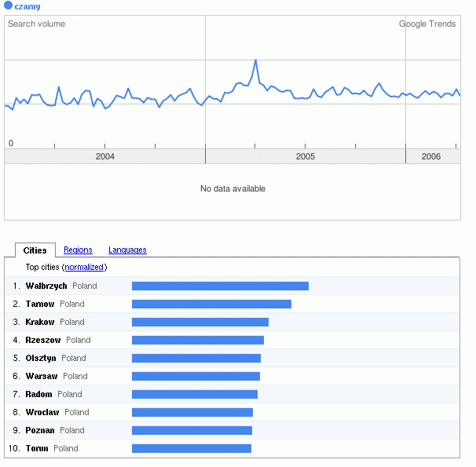Click the Krakow bar in chart
This screenshot has height=467, width=476.
click(200, 322)
